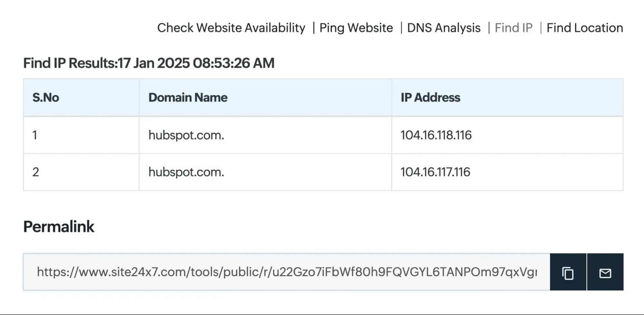Screen dimensions: 644x315
Task: Email the permalink using the envelope icon
Action: pyautogui.click(x=605, y=273)
